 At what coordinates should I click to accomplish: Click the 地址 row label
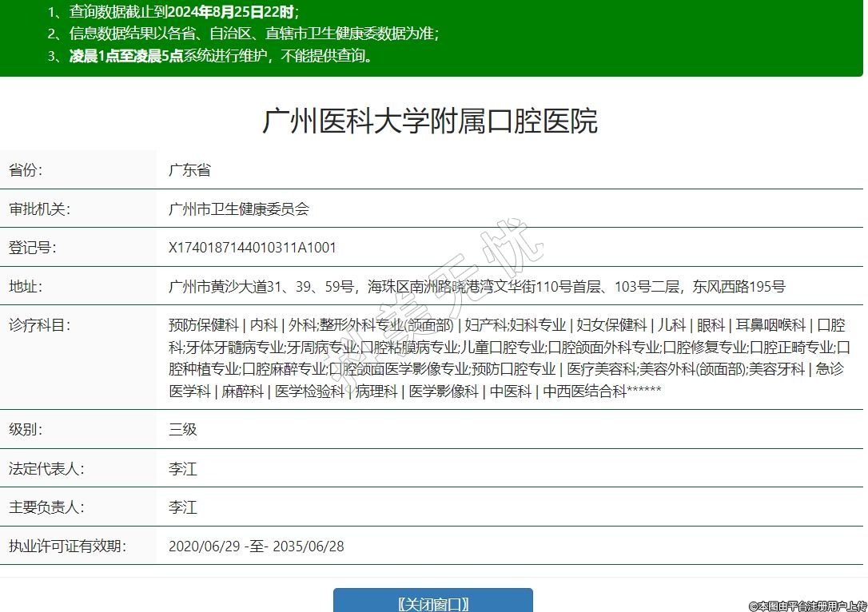pyautogui.click(x=25, y=287)
